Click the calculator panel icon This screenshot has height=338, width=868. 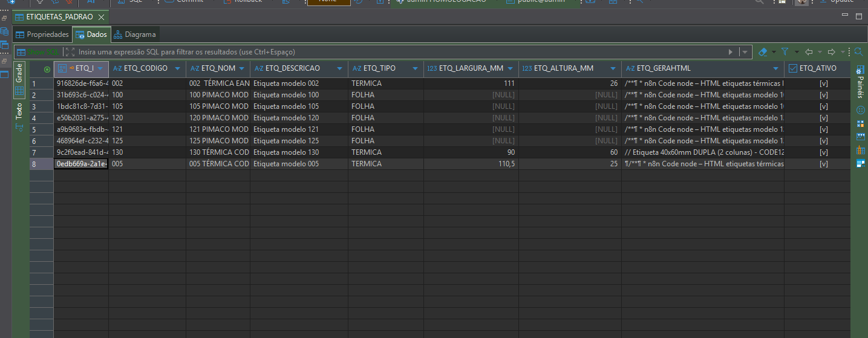point(861,124)
